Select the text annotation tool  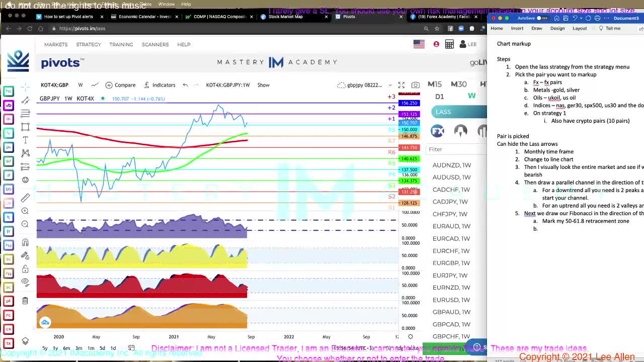pyautogui.click(x=25, y=140)
